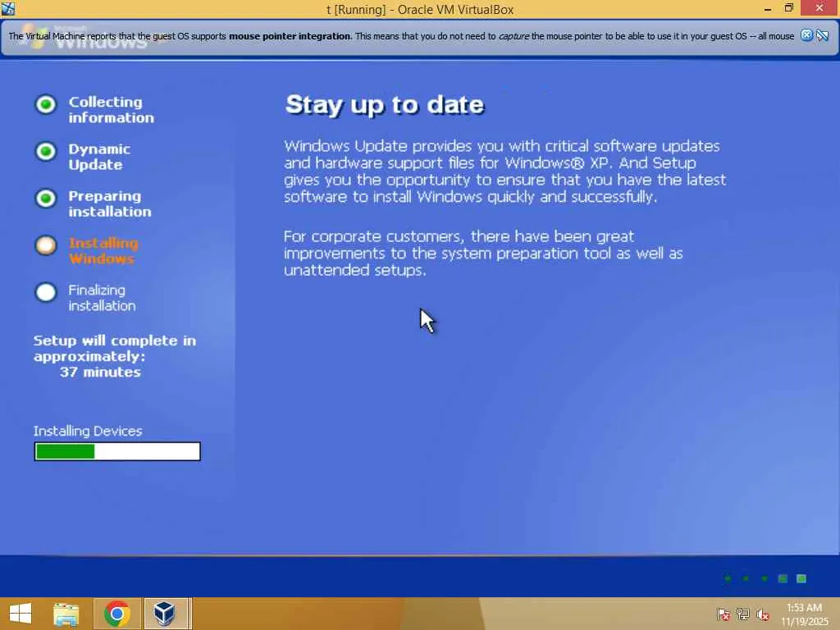Click the Dynamic Update step indicator

[46, 151]
